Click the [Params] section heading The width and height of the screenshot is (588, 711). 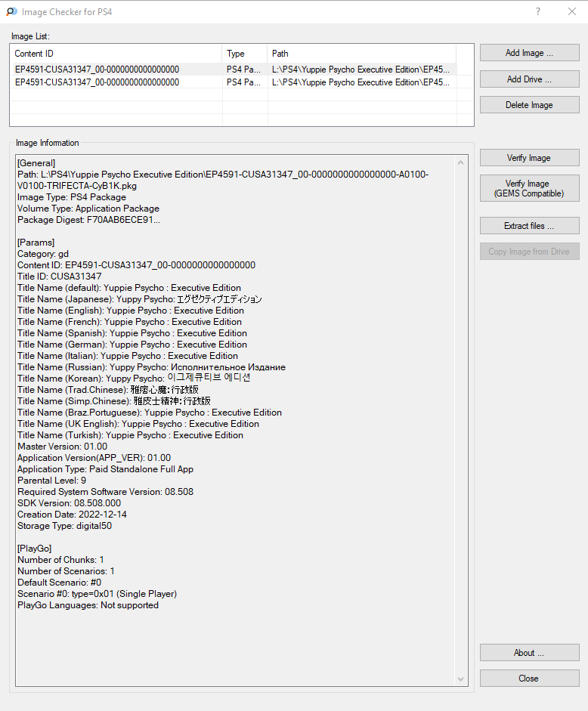click(x=36, y=243)
